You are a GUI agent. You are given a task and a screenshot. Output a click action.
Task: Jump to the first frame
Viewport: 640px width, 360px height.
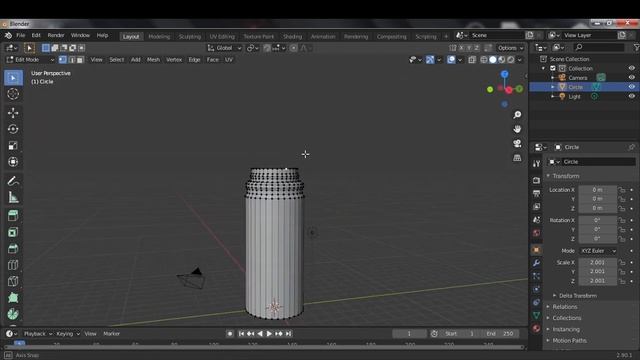(241, 333)
